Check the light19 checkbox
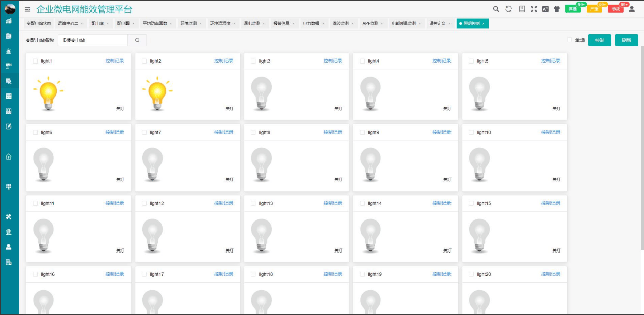 pyautogui.click(x=362, y=274)
